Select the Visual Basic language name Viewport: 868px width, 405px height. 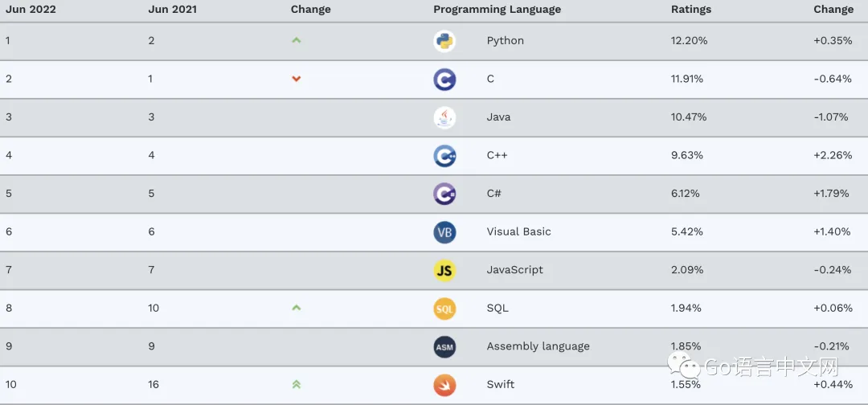518,232
